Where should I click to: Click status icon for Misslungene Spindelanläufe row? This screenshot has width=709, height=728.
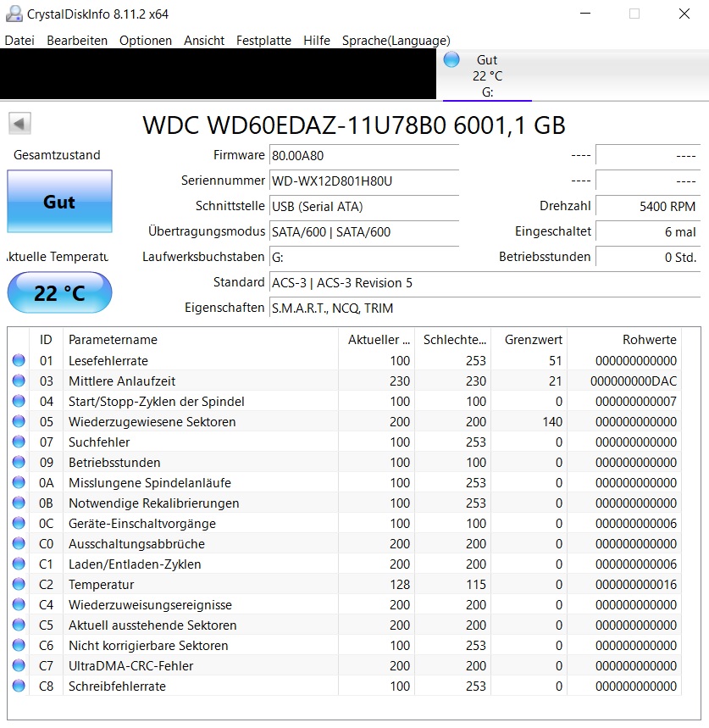19,482
